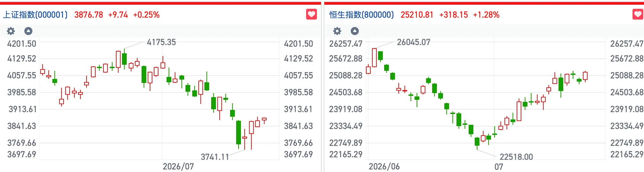Screen dimensions: 644x172
Task: Click right axis value 25088.28 on 恒生 chart
Action: point(627,76)
